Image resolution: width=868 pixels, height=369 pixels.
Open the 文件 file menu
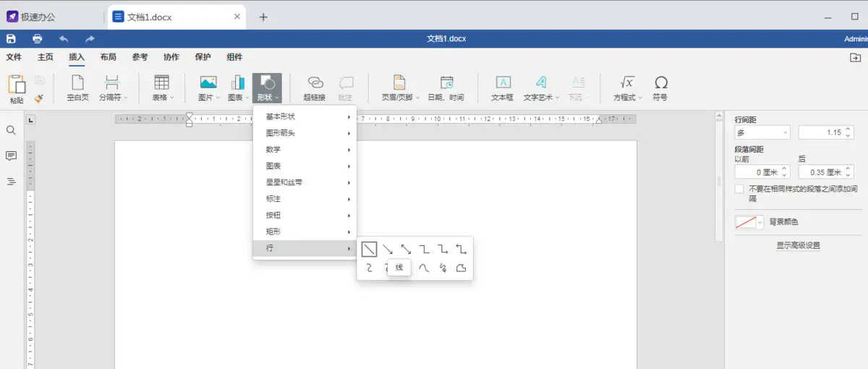pos(14,57)
